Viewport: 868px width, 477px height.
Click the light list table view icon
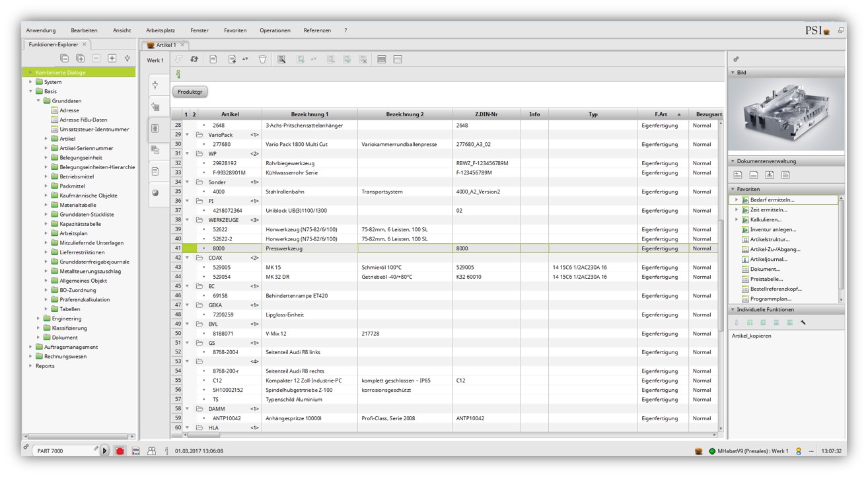(398, 59)
